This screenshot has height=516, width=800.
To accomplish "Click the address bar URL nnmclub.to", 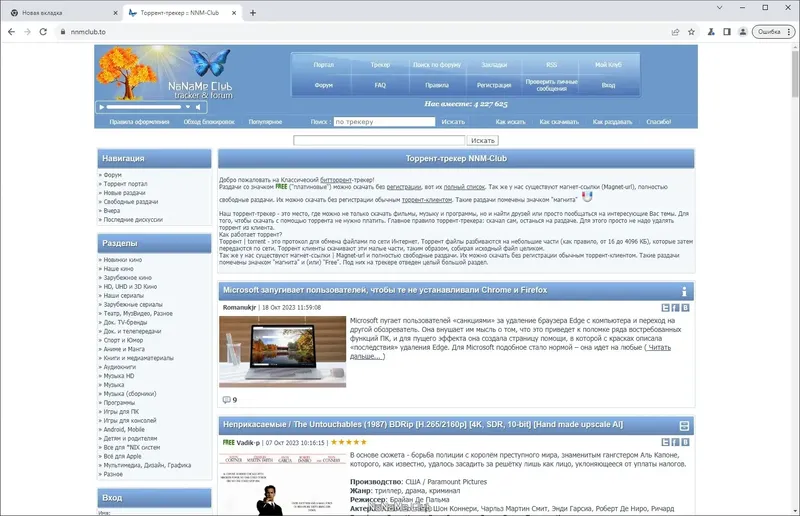I will 88,32.
